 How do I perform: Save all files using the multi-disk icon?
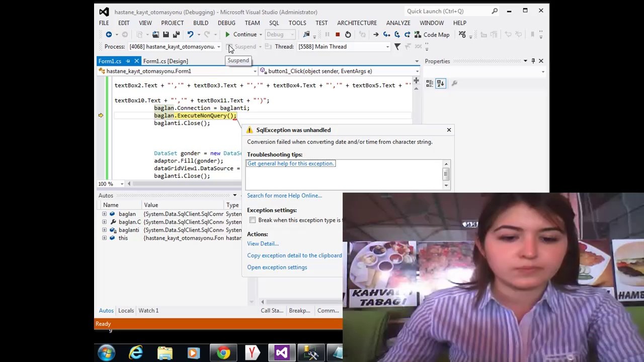click(177, 35)
